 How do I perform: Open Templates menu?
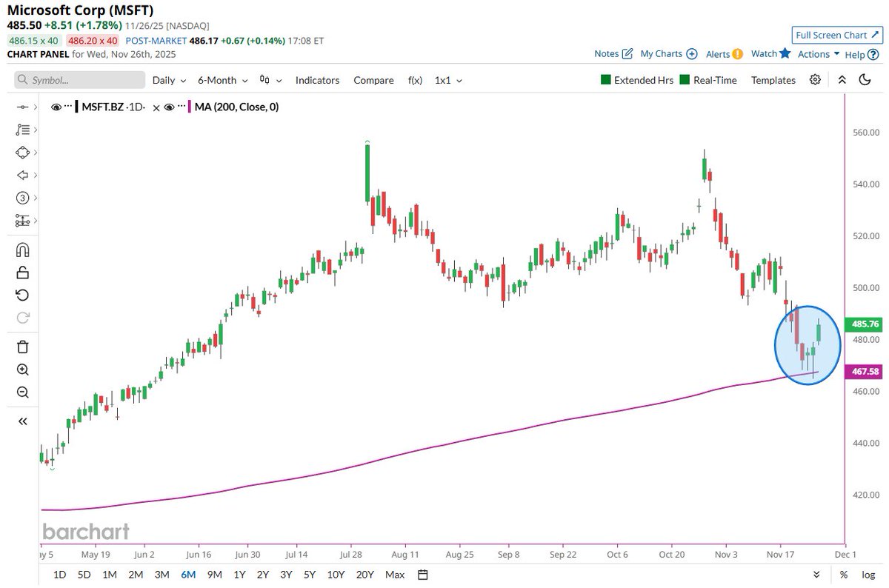pos(773,80)
